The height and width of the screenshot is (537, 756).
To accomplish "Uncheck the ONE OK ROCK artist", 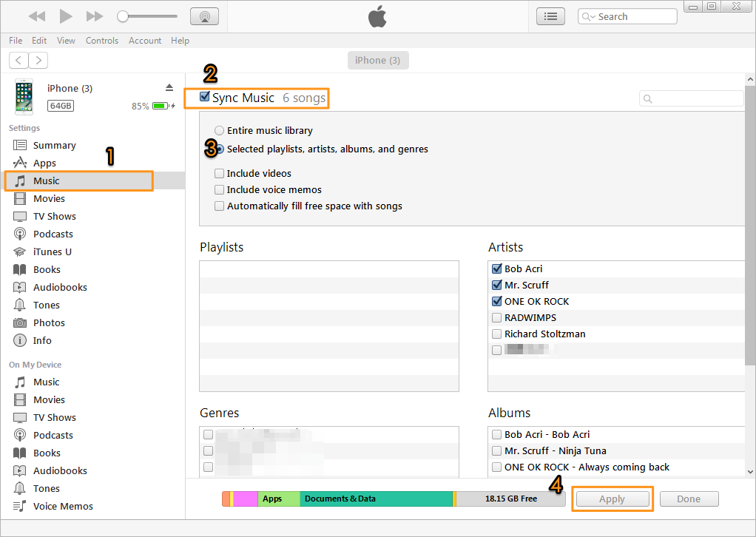I will (x=496, y=302).
